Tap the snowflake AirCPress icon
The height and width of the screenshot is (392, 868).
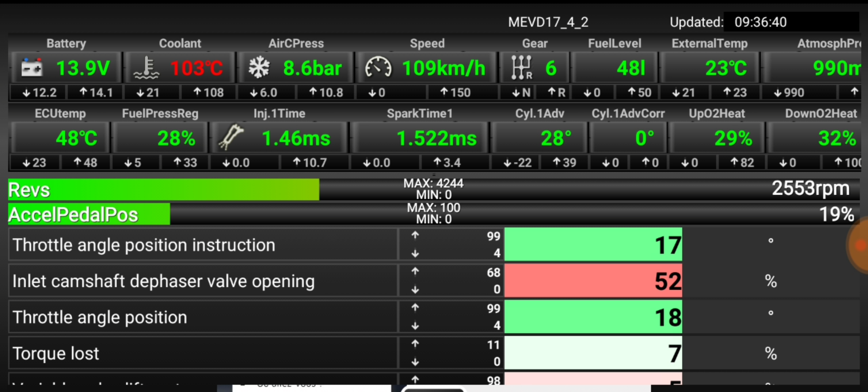[259, 68]
